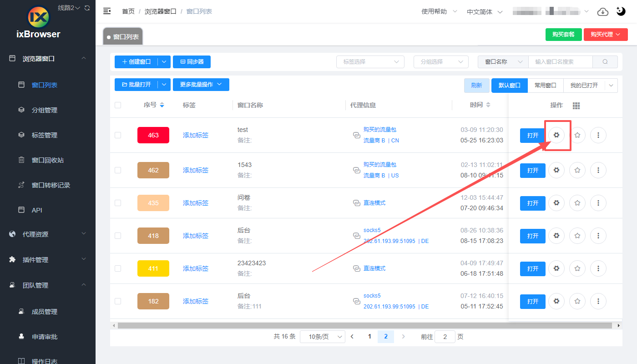637x364 pixels.
Task: Click 添加标签 link for window 418
Action: (196, 236)
